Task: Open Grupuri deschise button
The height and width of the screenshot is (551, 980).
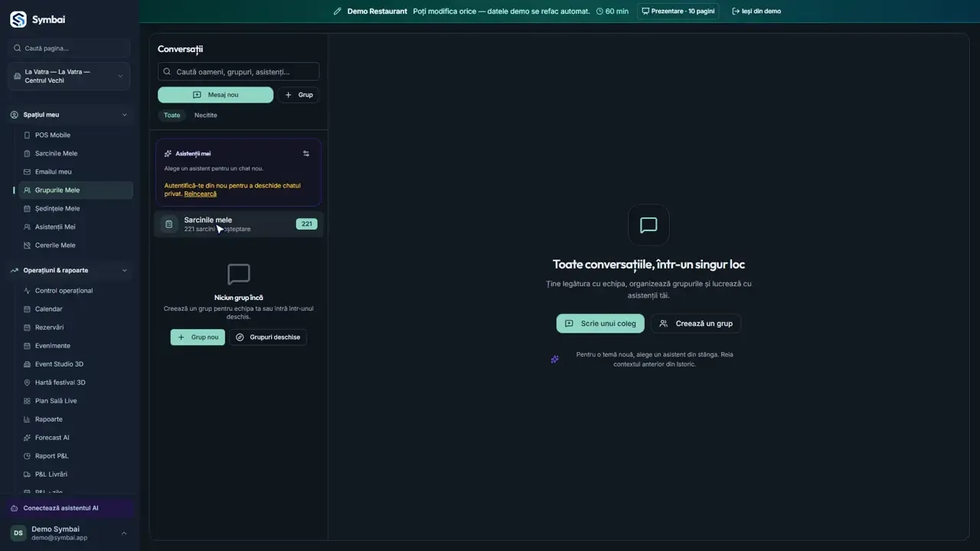Action: (x=268, y=337)
